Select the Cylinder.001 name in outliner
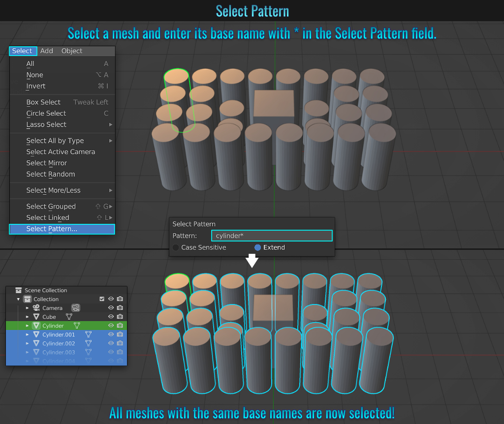 pos(59,334)
